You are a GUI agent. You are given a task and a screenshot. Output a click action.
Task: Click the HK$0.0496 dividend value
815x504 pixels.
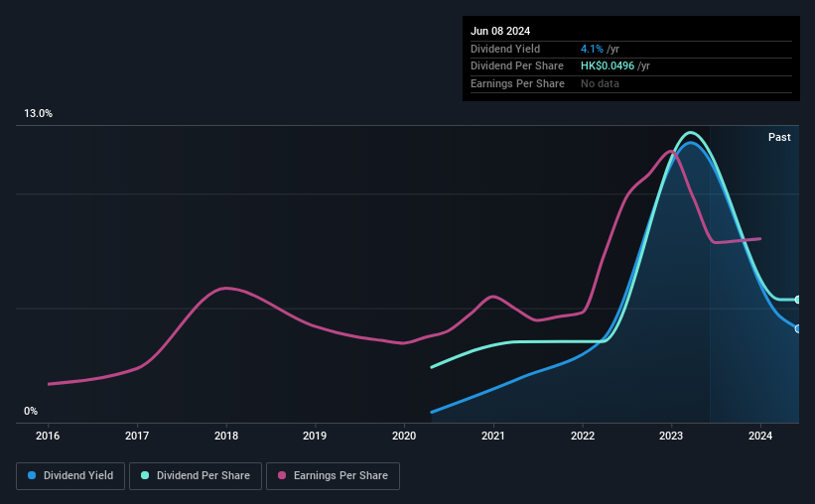point(608,66)
